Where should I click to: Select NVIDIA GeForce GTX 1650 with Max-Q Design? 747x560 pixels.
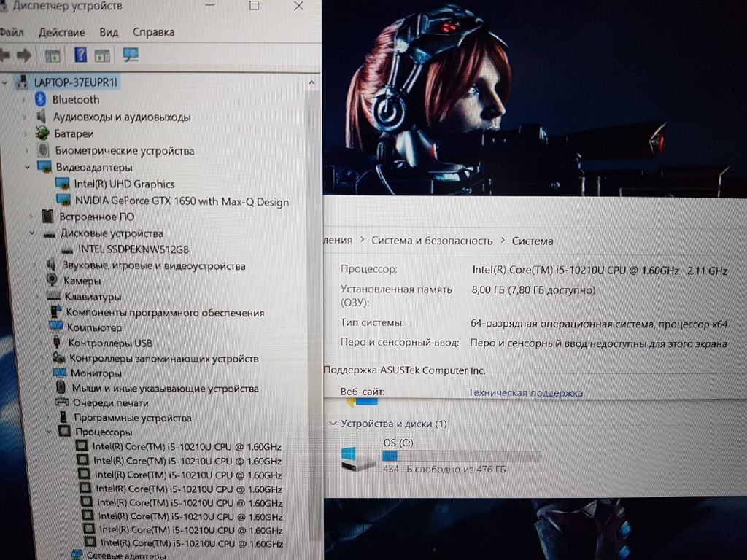pos(182,201)
